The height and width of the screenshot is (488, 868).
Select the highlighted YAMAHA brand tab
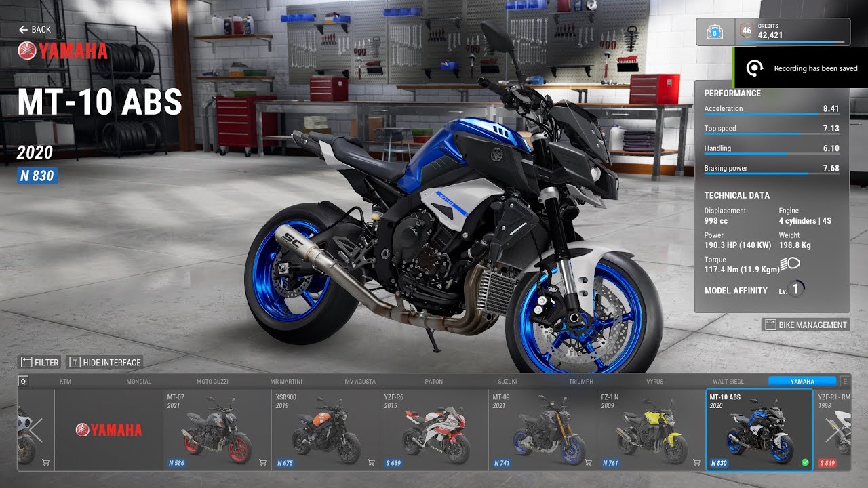click(802, 382)
